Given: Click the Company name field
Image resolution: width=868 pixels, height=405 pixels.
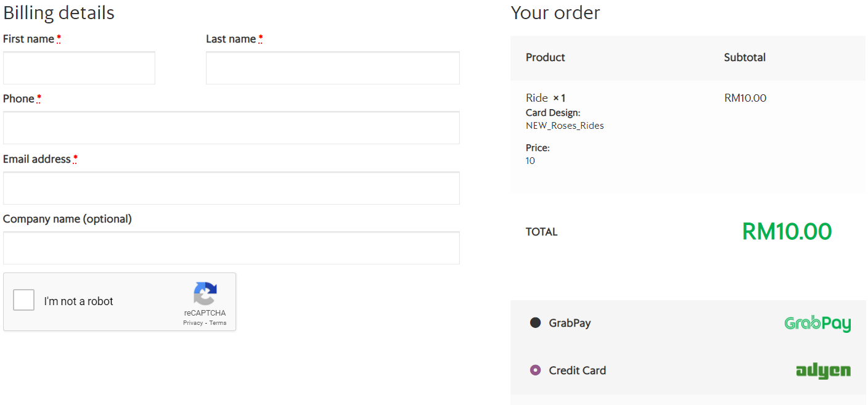Looking at the screenshot, I should click(x=231, y=248).
